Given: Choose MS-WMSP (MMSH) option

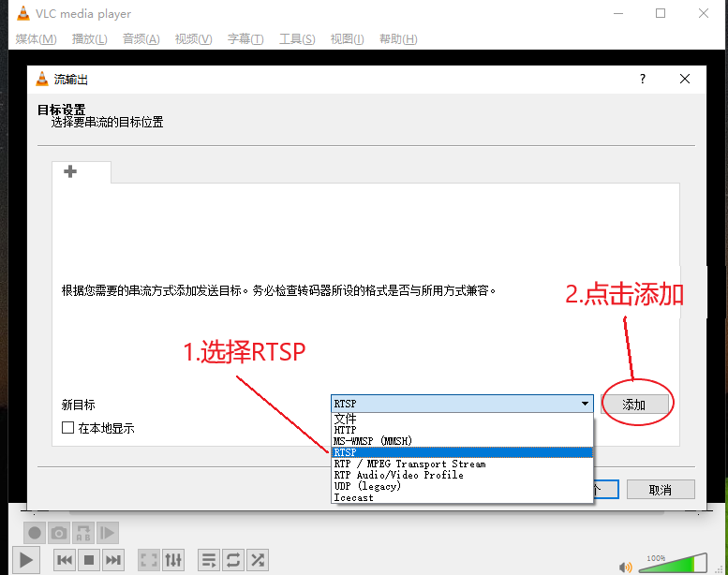Looking at the screenshot, I should [x=463, y=441].
